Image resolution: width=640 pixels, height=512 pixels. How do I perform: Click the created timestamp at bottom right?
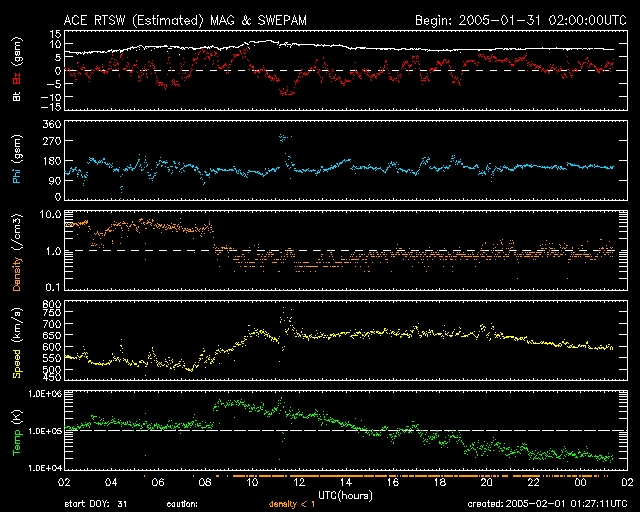[x=555, y=504]
